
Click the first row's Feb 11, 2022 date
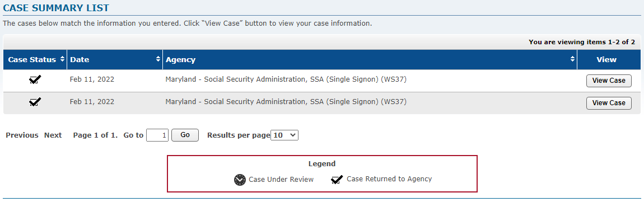92,79
